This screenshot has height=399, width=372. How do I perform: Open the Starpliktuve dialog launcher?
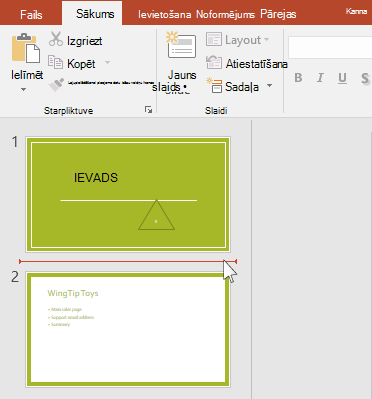(x=149, y=110)
